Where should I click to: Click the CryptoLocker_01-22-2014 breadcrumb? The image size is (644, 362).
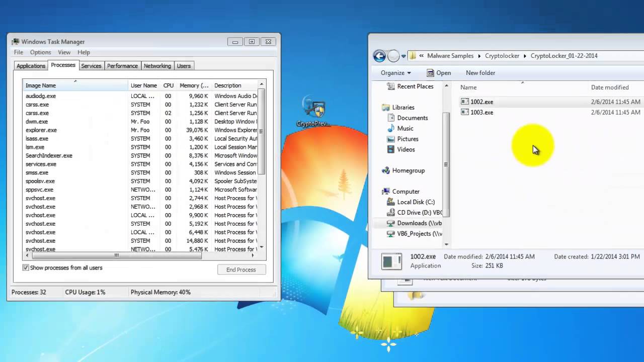tap(564, 56)
